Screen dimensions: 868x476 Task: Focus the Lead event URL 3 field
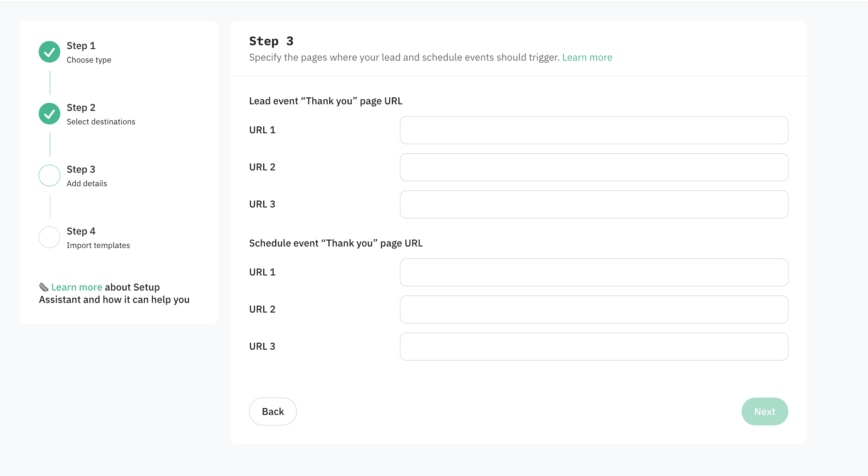click(594, 204)
